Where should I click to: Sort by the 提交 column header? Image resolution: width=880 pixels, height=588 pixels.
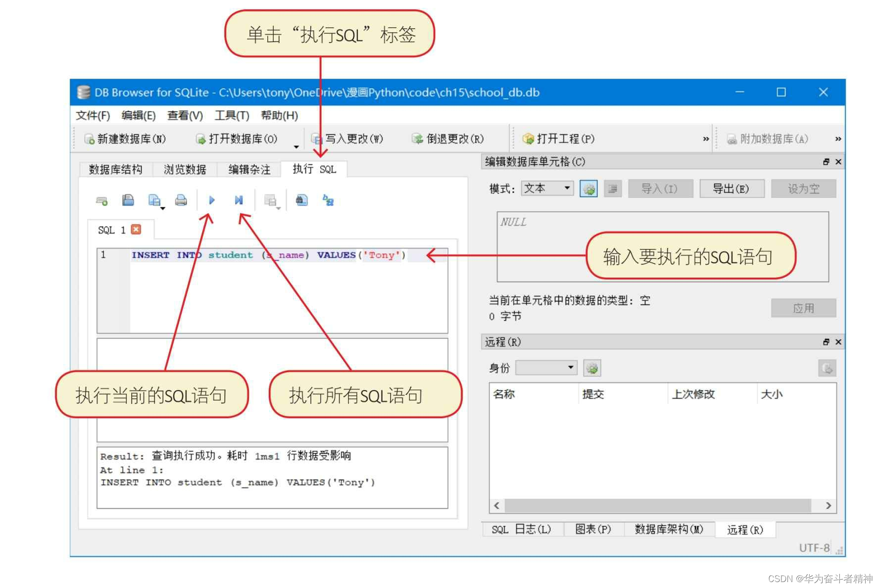tap(623, 394)
